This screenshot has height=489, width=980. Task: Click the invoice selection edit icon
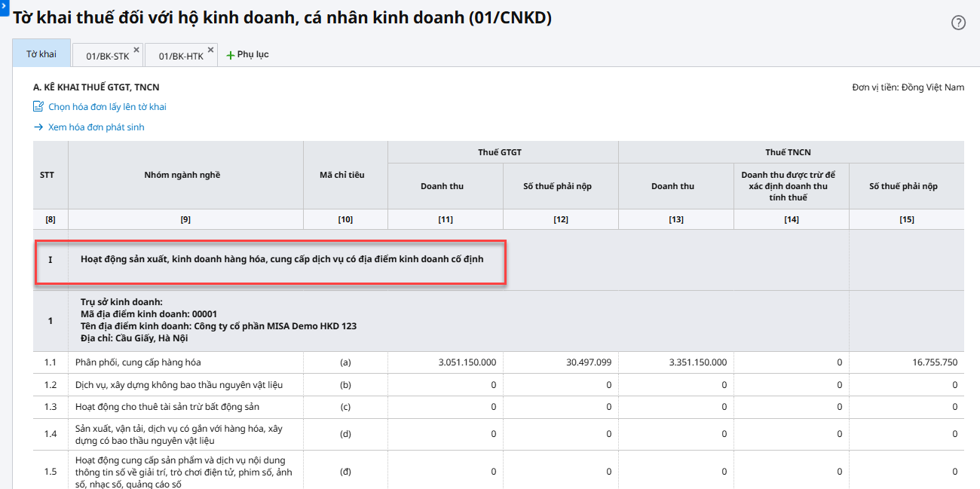38,107
